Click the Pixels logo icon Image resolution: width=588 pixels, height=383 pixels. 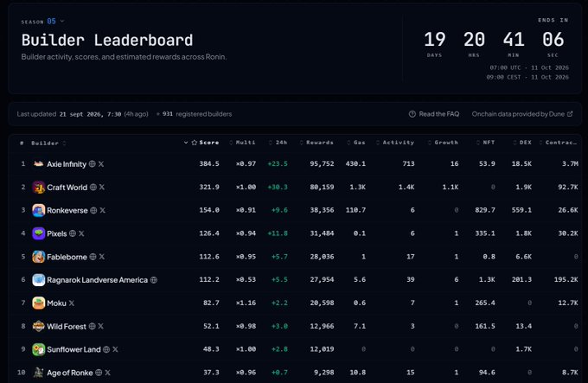coord(38,233)
